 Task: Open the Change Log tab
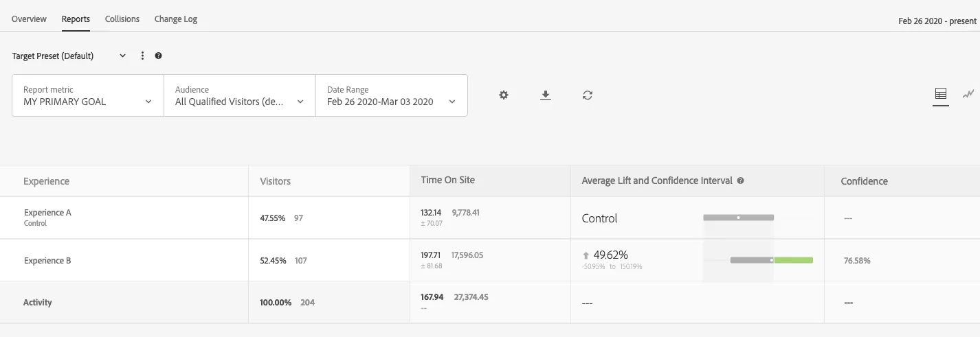pos(176,19)
